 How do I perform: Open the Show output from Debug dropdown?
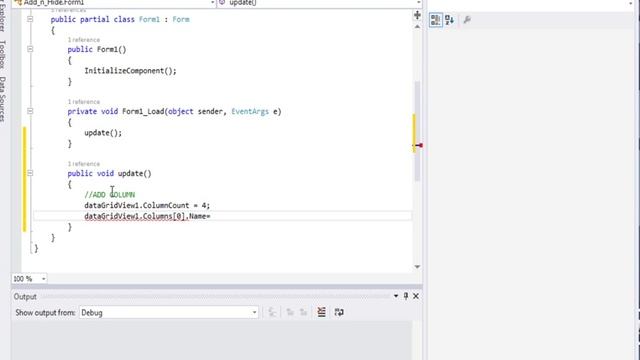[x=169, y=313]
